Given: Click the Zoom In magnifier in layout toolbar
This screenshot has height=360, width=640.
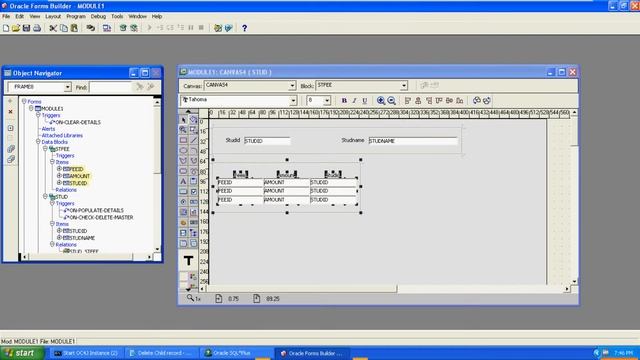Looking at the screenshot, I should (x=381, y=100).
